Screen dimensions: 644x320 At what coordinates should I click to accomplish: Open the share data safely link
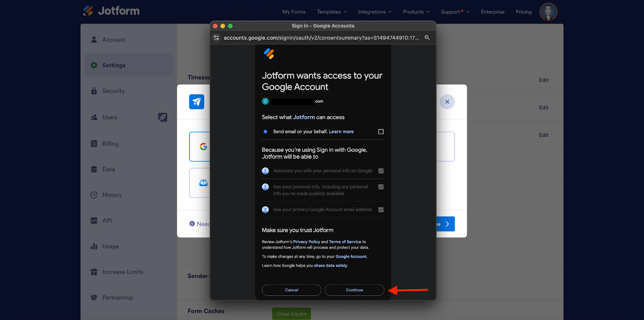[330, 265]
